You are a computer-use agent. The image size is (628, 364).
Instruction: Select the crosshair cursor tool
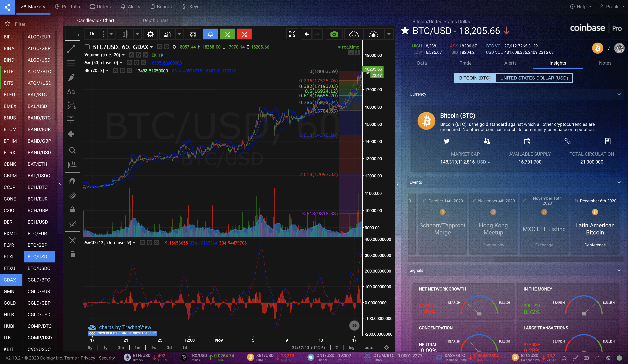[71, 34]
